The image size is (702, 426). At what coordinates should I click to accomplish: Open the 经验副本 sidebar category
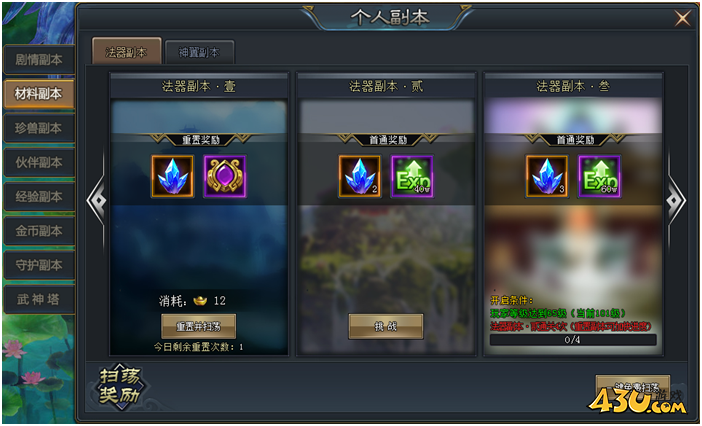[x=39, y=196]
